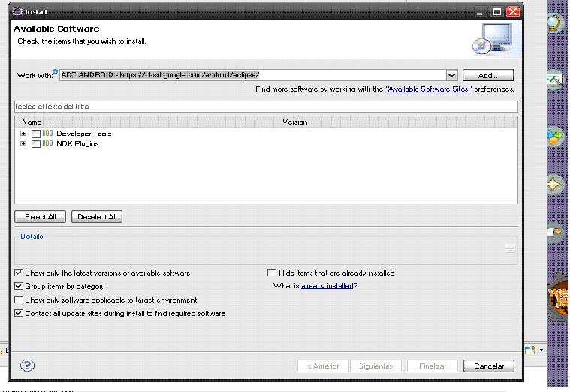Click the toolbar icon behind the dialog's lower right
Viewport: 570px width, 392px height.
tap(531, 350)
